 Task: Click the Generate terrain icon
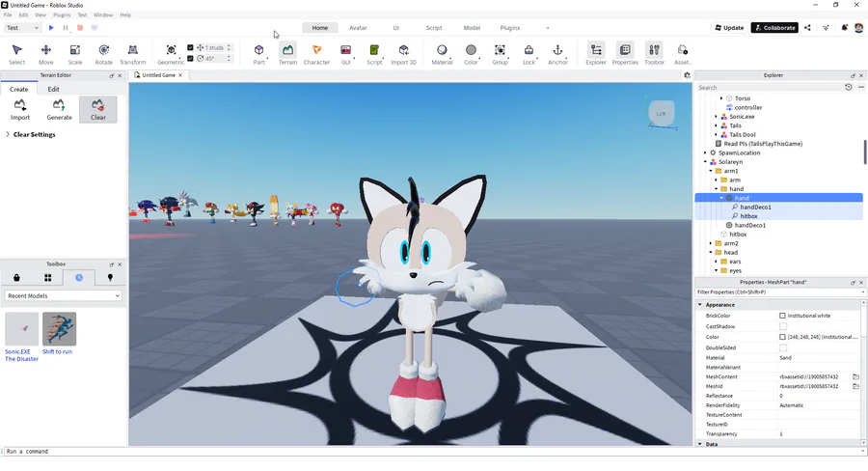tap(59, 105)
